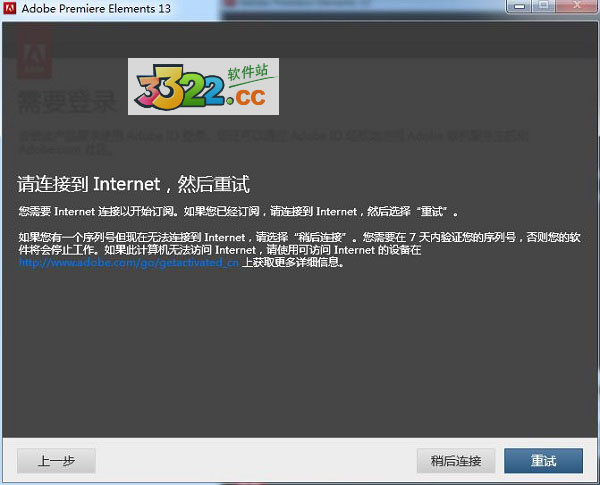
Task: Click the Adobe Premiere Elements 13 title text
Action: 96,8
